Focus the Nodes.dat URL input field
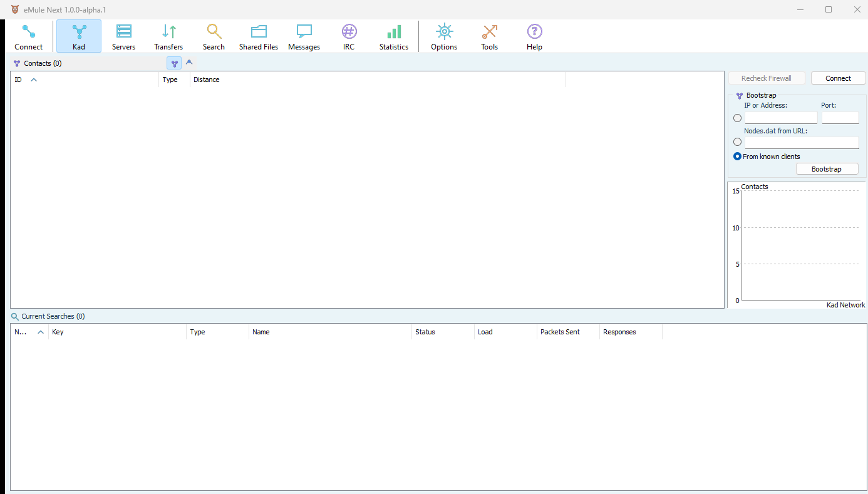The width and height of the screenshot is (868, 494). 802,143
